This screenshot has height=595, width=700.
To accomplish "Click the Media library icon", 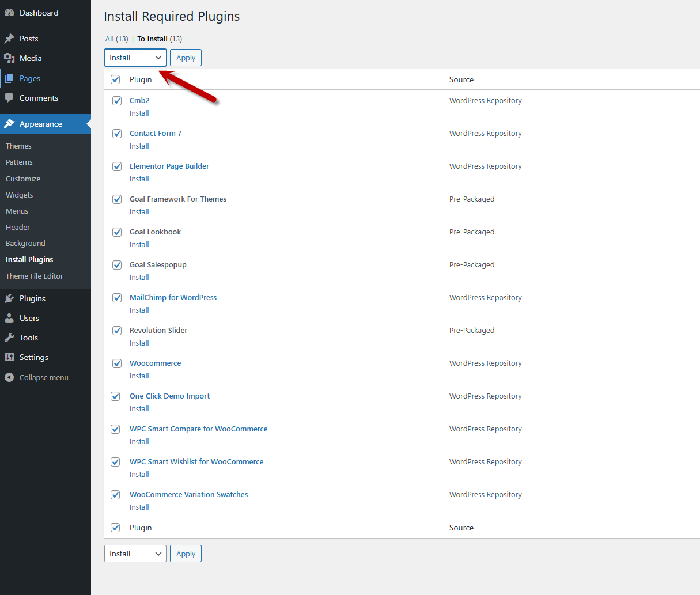I will pyautogui.click(x=9, y=58).
